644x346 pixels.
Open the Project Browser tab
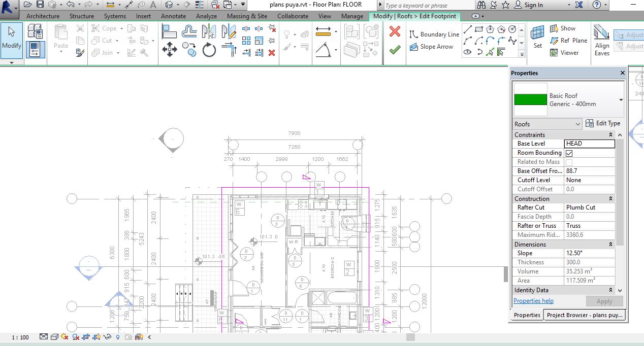coord(584,315)
